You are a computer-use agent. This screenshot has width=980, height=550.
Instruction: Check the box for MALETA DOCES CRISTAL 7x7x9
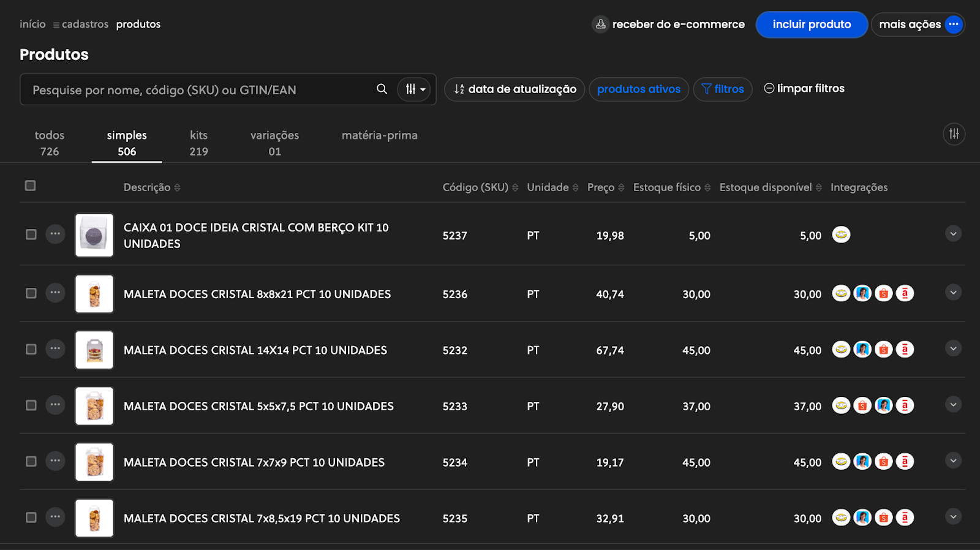click(31, 461)
